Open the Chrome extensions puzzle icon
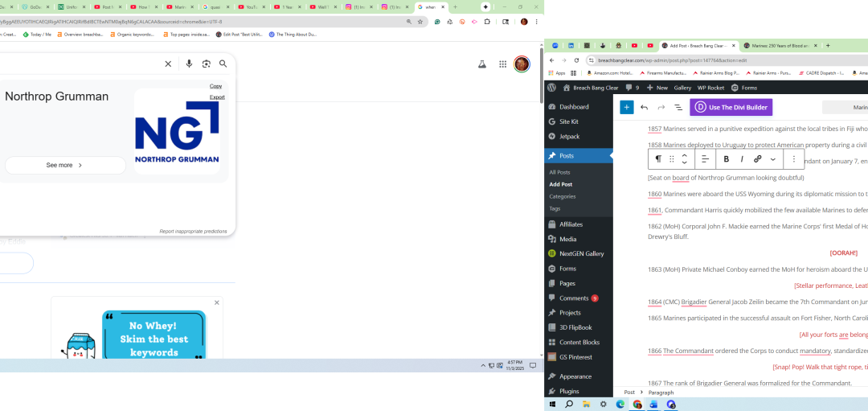Viewport: 868px width, 411px height. (x=487, y=22)
